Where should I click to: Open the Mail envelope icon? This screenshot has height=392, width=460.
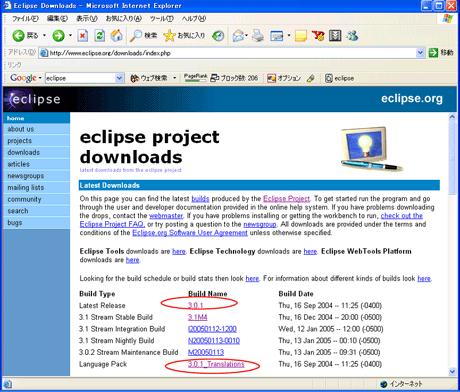coord(238,36)
